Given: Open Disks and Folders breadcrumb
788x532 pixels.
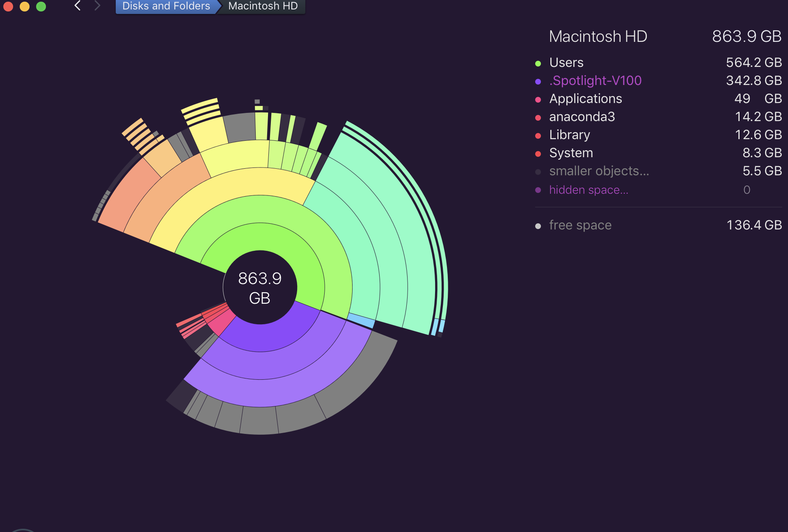Looking at the screenshot, I should (x=166, y=6).
